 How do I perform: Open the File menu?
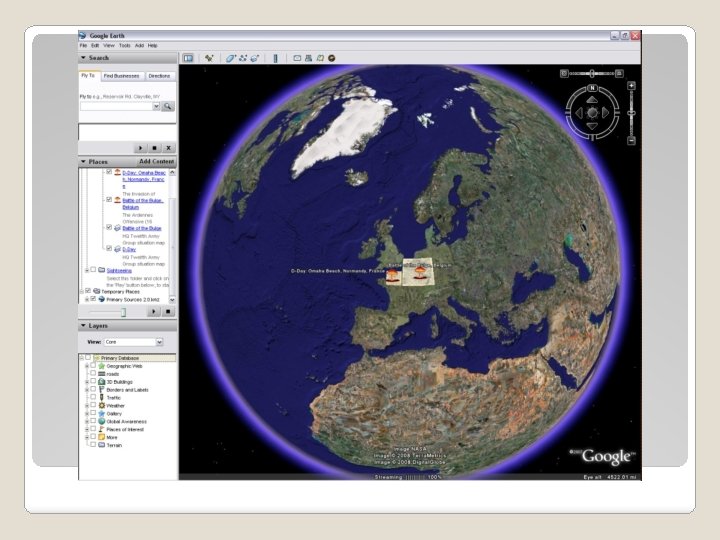click(x=83, y=46)
